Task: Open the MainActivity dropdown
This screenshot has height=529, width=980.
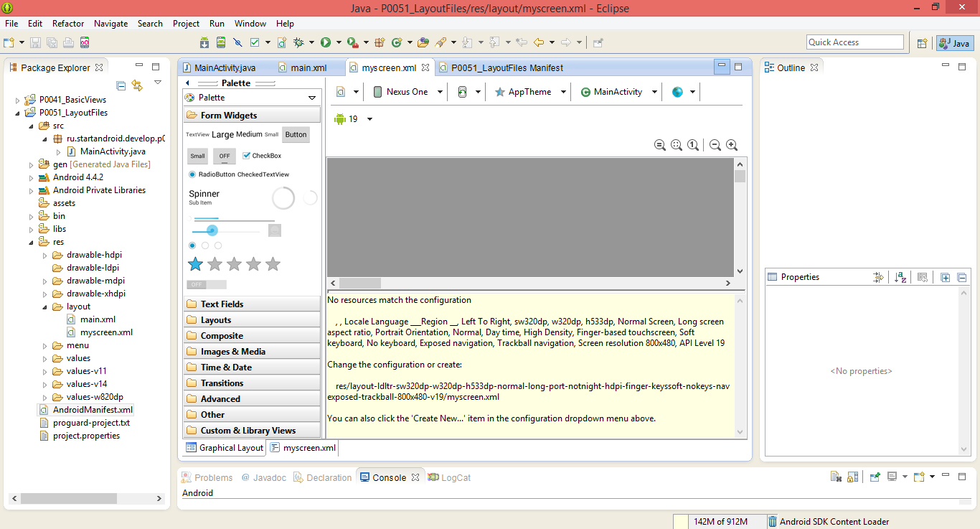Action: [x=620, y=92]
